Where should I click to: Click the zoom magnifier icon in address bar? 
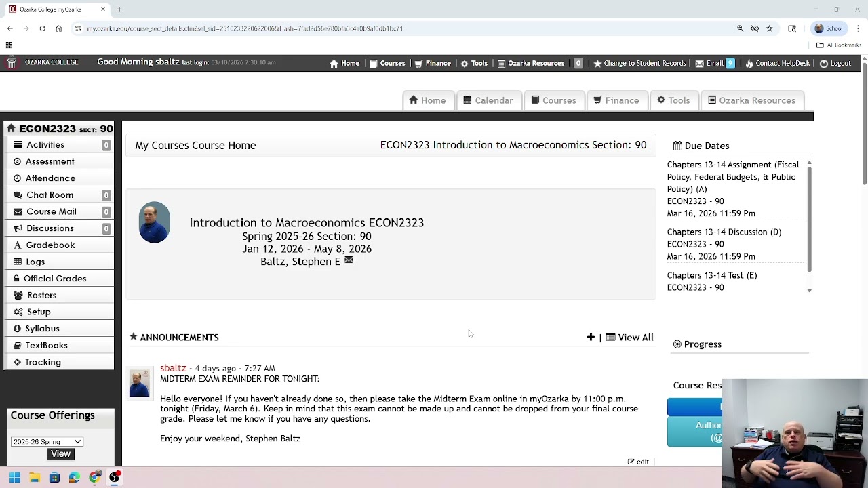coord(740,28)
